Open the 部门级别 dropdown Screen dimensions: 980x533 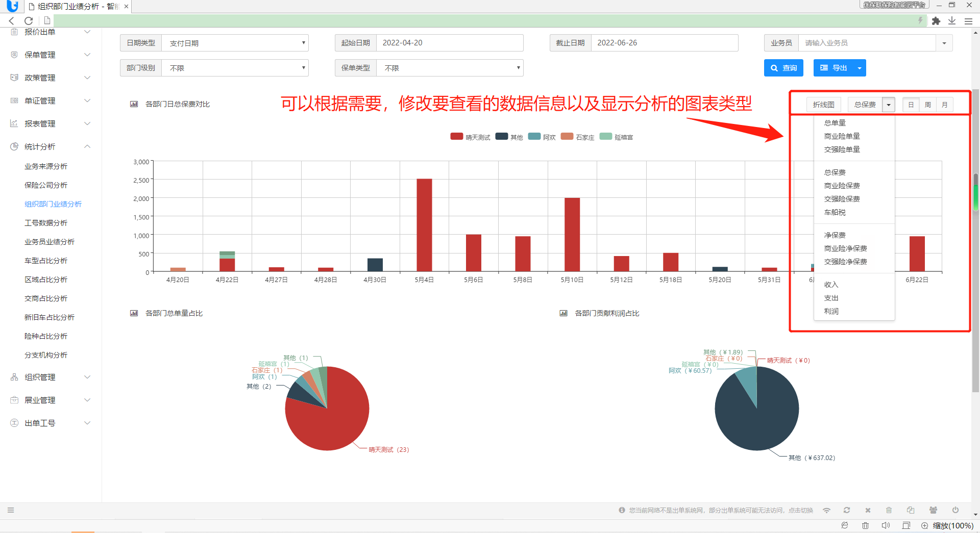[235, 68]
